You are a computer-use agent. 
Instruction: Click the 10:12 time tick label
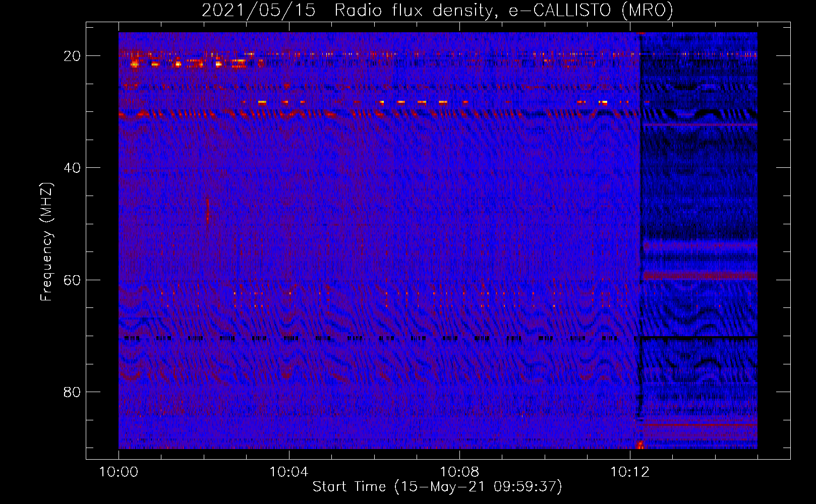630,472
